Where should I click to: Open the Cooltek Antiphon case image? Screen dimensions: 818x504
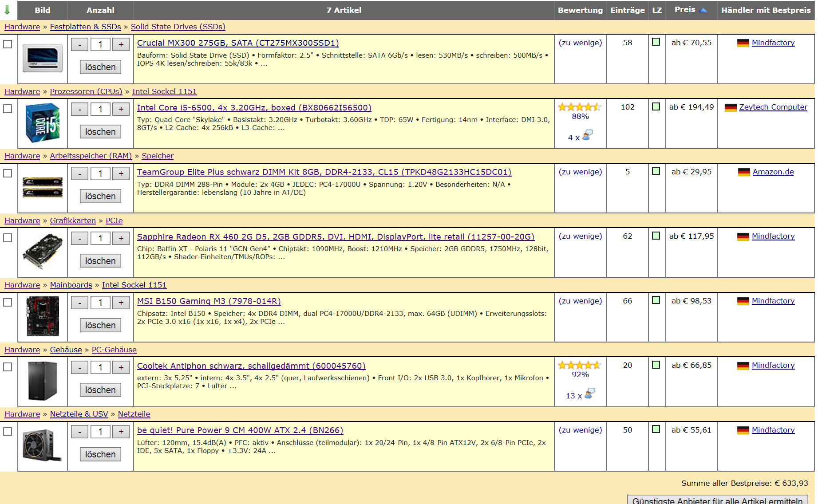click(43, 381)
